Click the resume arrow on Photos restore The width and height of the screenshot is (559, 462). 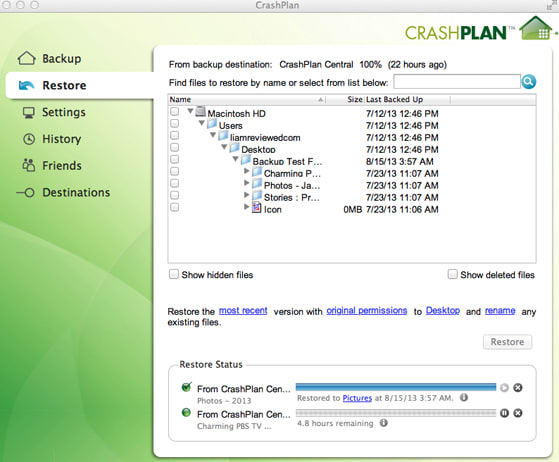(504, 387)
